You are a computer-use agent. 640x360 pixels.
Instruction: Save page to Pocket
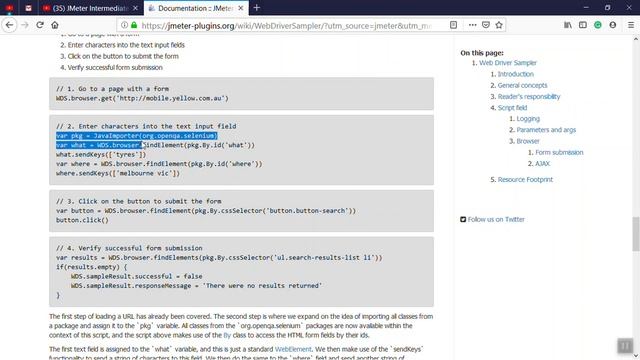tap(485, 25)
